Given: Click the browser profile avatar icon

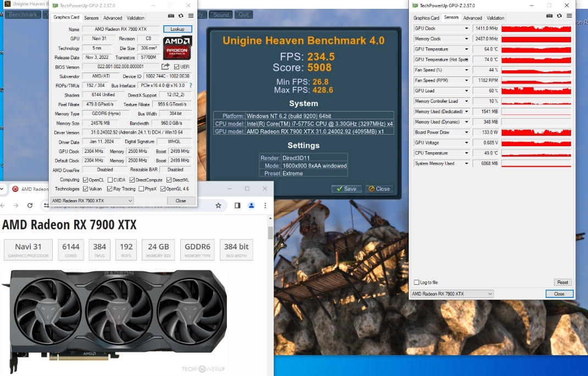Looking at the screenshot, I should pyautogui.click(x=251, y=205).
